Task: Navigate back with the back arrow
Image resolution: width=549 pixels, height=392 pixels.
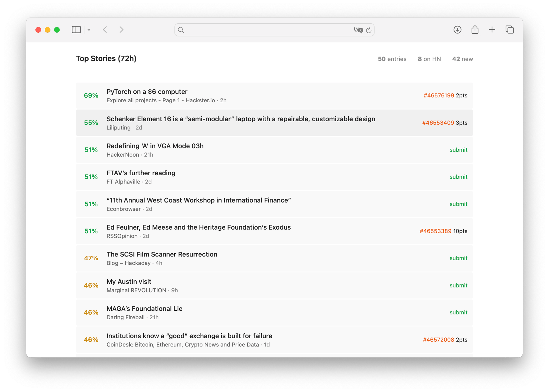Action: (x=105, y=30)
